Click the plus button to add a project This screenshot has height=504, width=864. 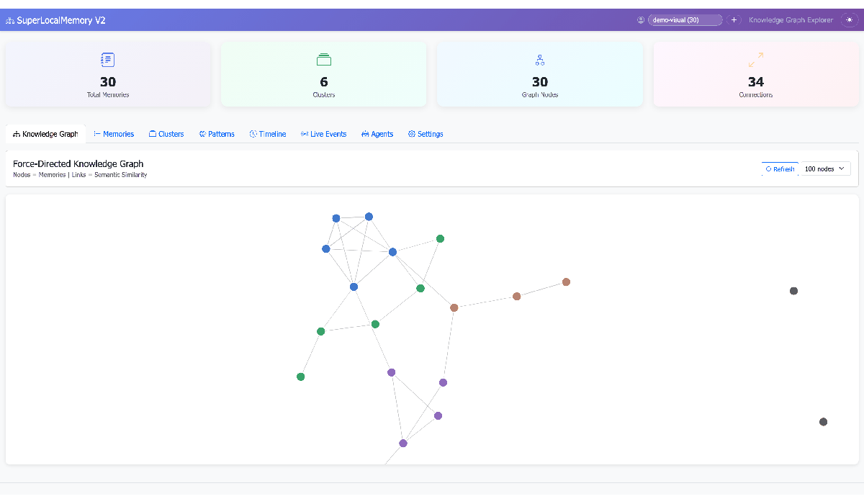734,19
